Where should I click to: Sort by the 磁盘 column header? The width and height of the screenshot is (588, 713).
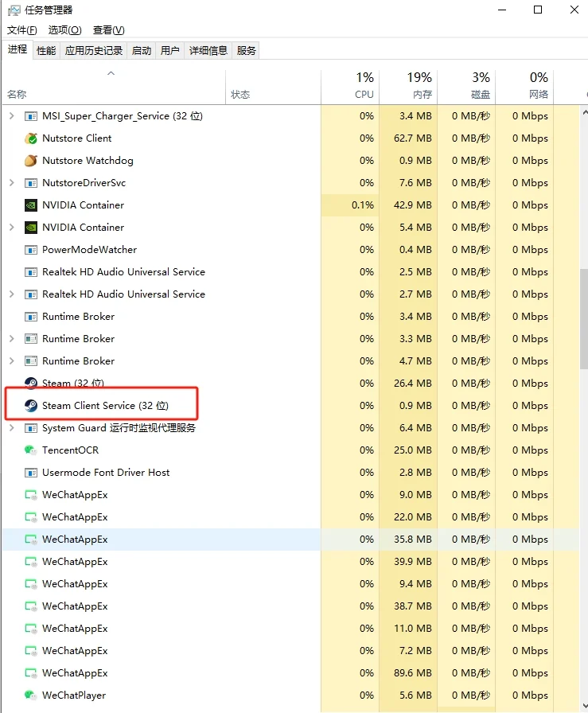pos(466,88)
